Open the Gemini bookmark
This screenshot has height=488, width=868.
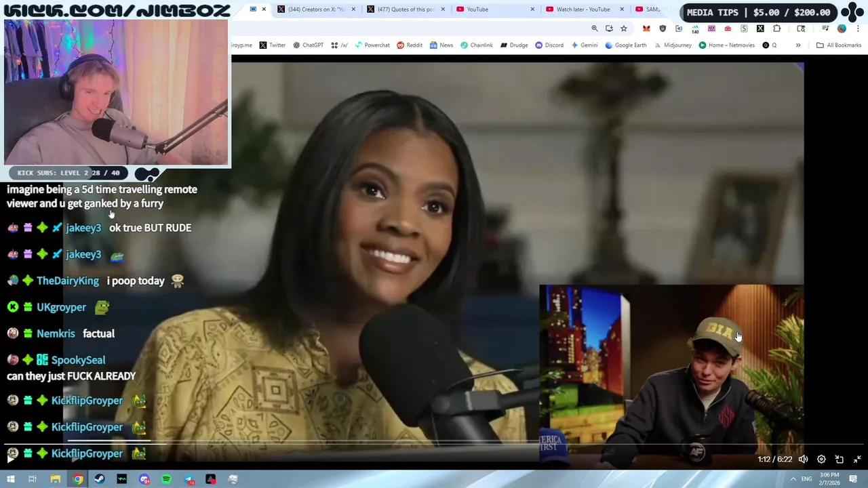[x=585, y=45]
